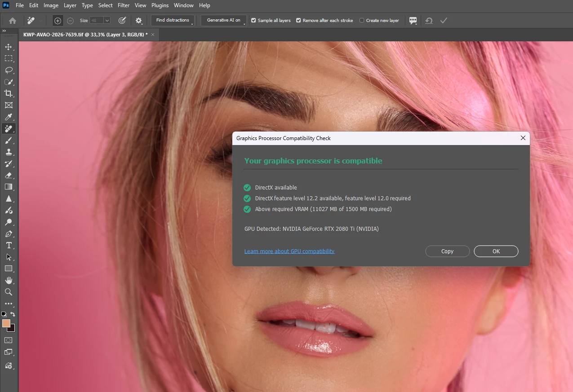Select the Rectangular Marquee tool
This screenshot has height=392, width=573.
pos(9,58)
